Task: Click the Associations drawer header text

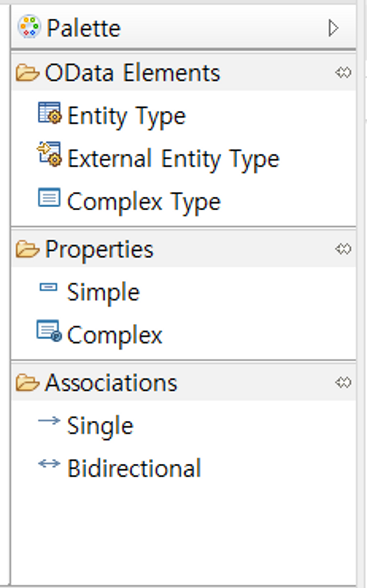Action: click(x=111, y=383)
